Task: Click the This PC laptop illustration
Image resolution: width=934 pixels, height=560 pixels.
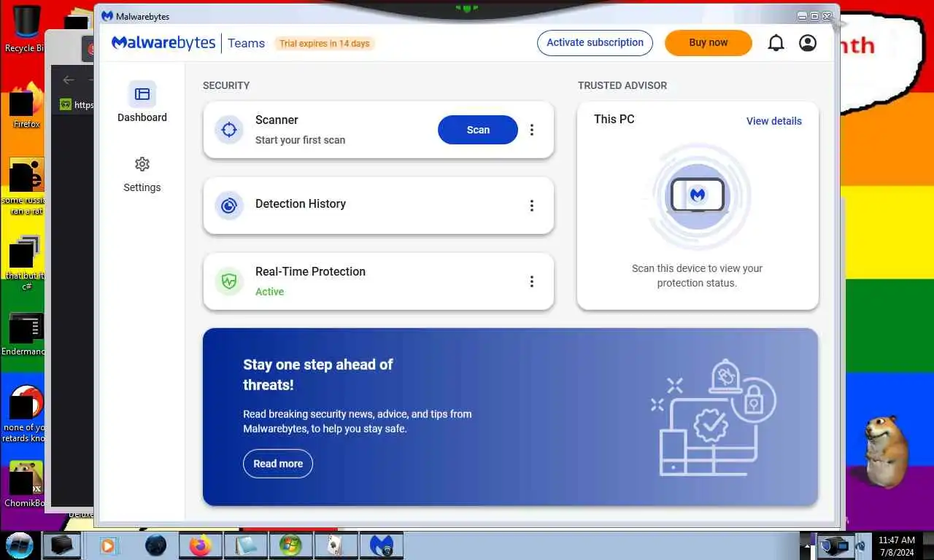Action: [x=698, y=195]
